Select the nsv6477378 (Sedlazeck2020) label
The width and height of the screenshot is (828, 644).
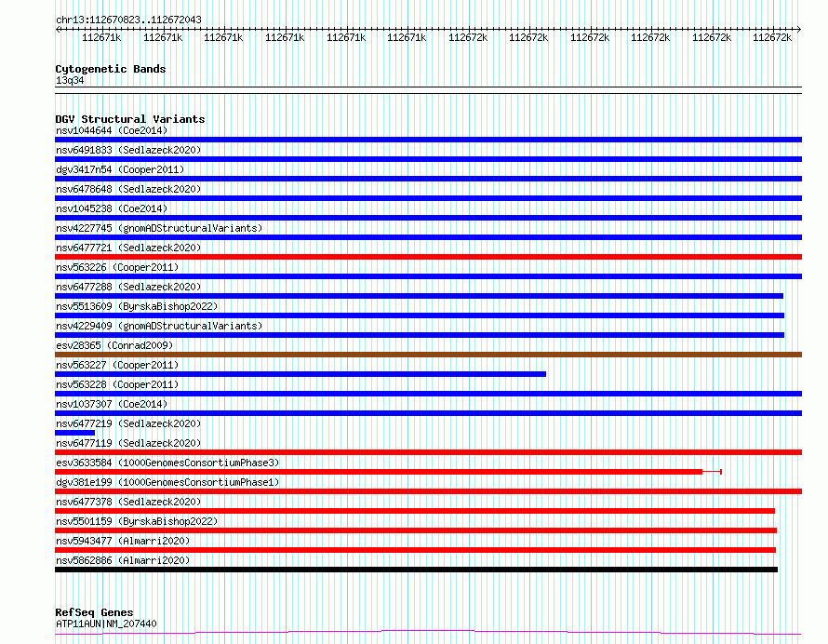click(x=128, y=502)
